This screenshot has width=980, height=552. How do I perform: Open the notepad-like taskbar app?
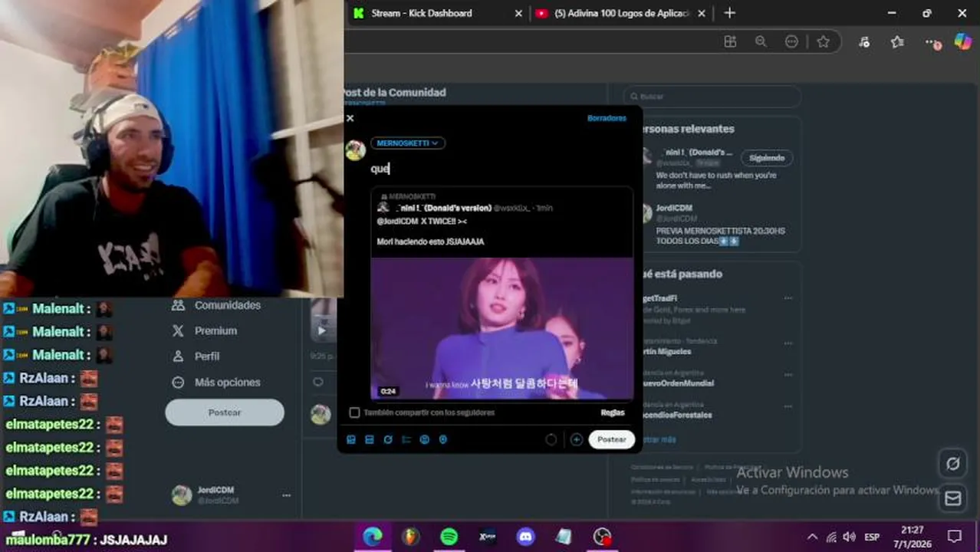tap(564, 537)
